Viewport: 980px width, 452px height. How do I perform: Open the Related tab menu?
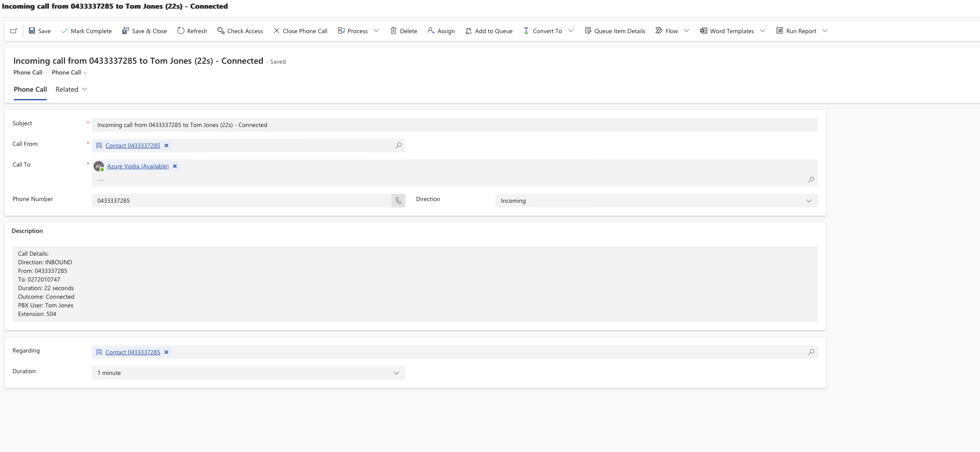(72, 89)
